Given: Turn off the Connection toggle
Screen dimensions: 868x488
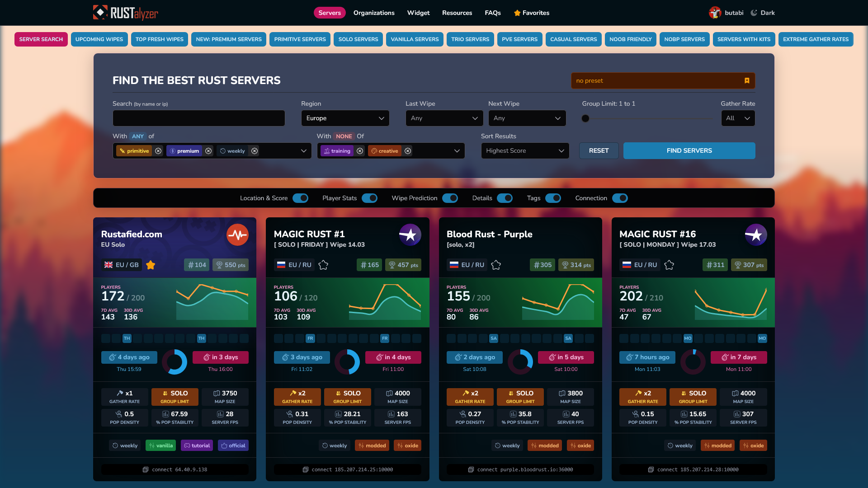Looking at the screenshot, I should [x=620, y=198].
